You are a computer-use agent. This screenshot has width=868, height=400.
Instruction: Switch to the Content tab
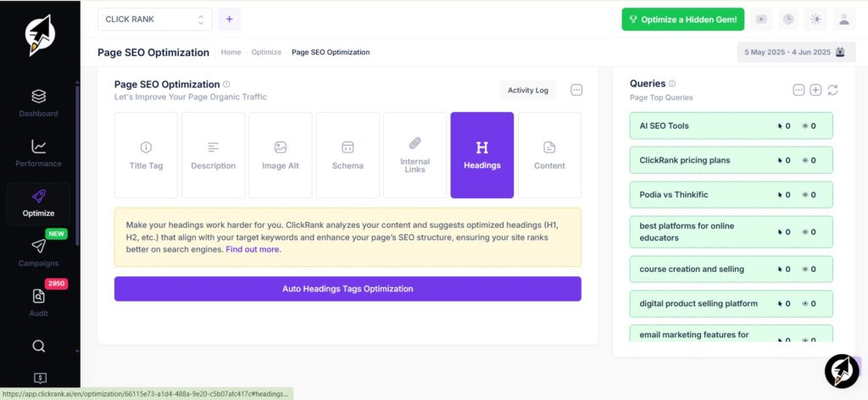pos(549,155)
